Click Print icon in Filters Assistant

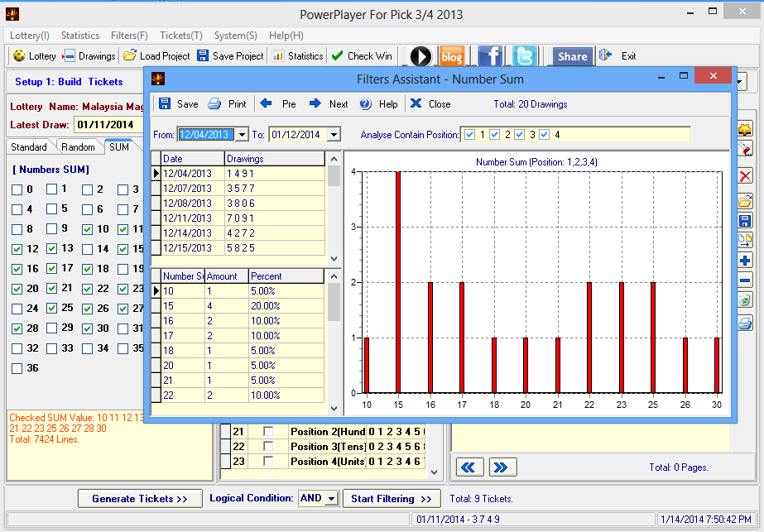214,103
